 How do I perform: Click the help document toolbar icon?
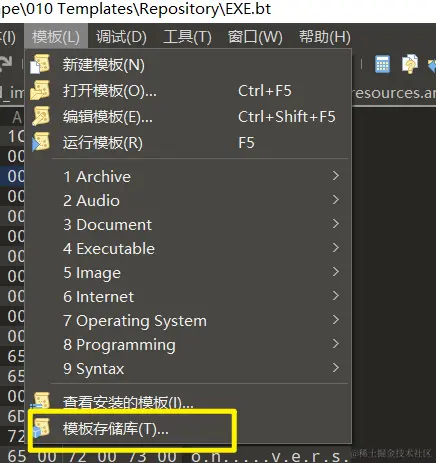pos(410,64)
